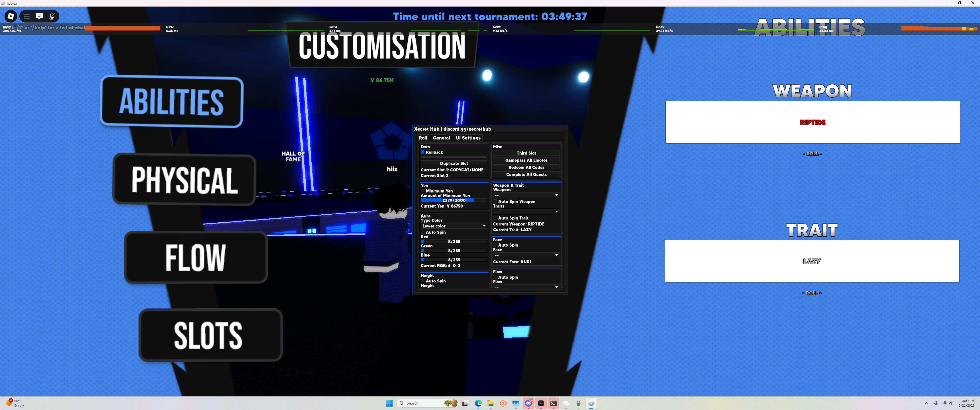Open the hamburger menu icon
980x410 pixels.
pos(26,16)
